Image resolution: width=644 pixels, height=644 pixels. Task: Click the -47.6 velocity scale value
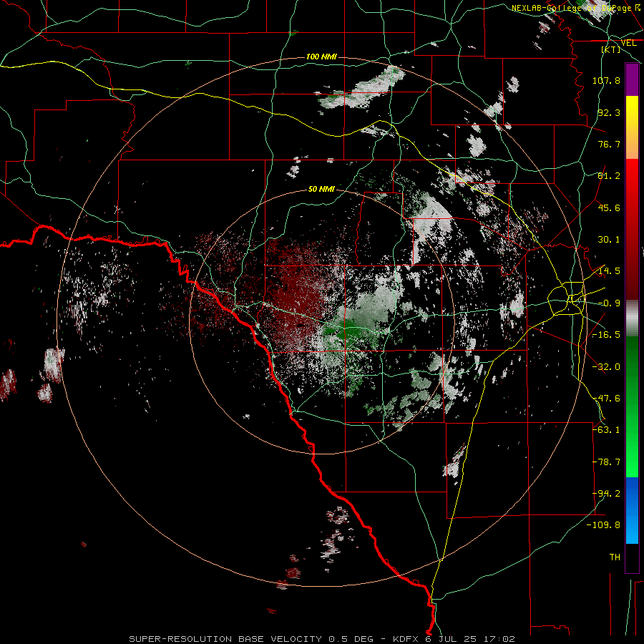click(606, 399)
